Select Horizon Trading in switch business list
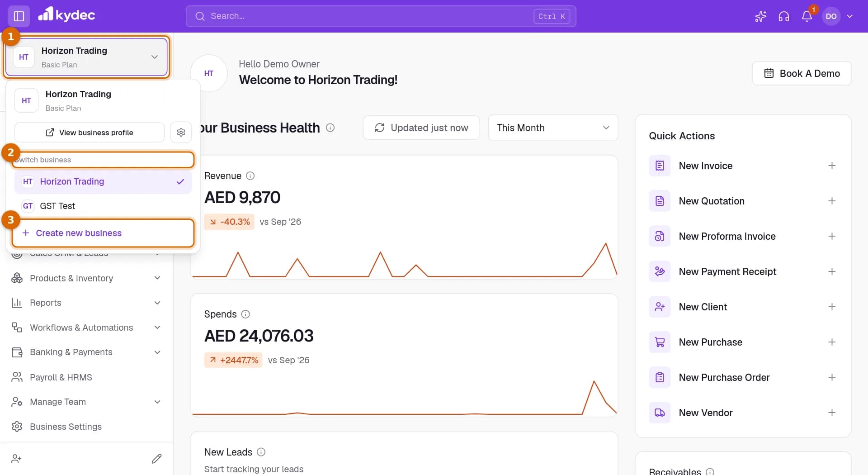 click(x=103, y=181)
